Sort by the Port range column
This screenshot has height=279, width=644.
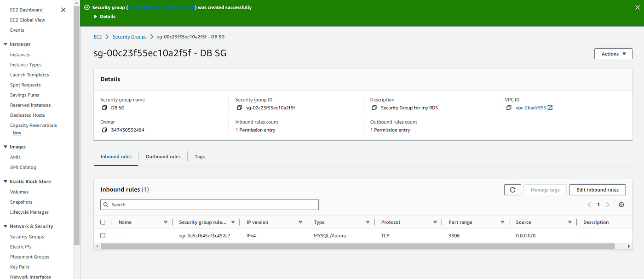[503, 222]
